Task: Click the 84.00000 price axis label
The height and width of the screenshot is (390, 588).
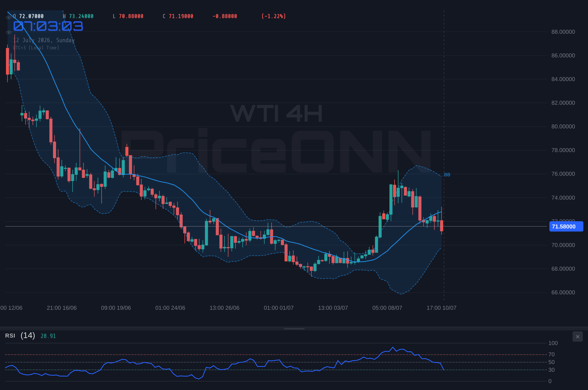Action: 563,79
